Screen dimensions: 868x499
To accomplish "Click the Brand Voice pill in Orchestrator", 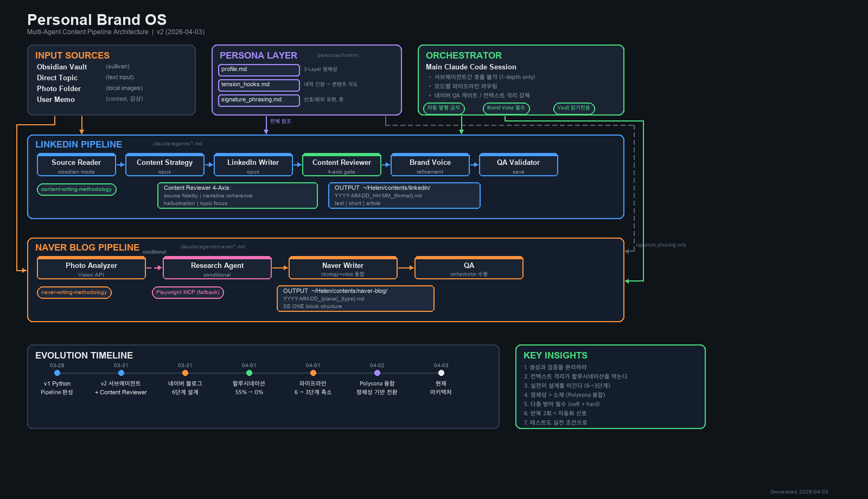I will (x=506, y=108).
